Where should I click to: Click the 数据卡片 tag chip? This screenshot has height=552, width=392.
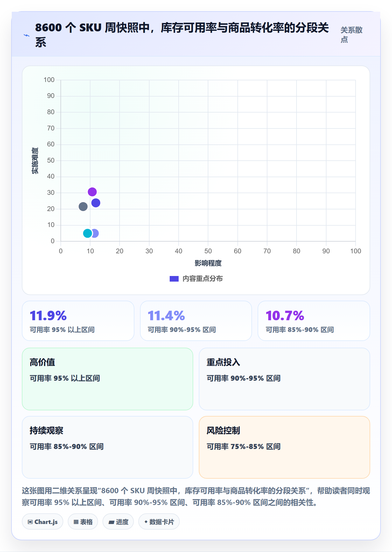point(159,521)
